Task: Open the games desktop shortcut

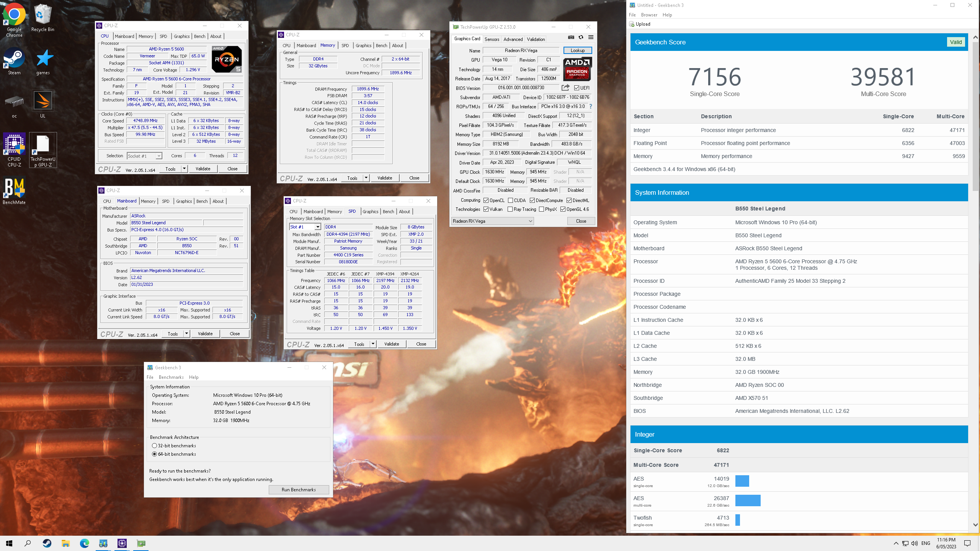Action: [43, 61]
